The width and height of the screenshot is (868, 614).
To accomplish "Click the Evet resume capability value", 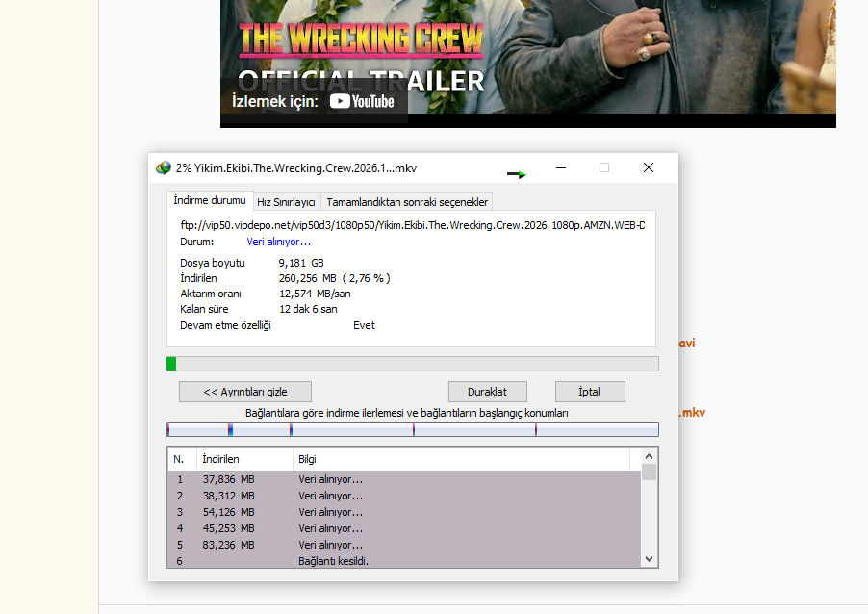I will pyautogui.click(x=365, y=325).
